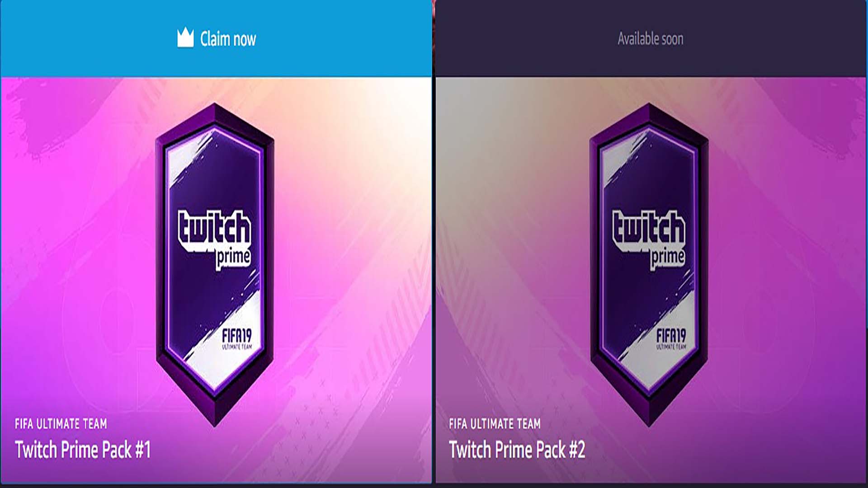Click the crown icon beside Claim now
Viewport: 868px width, 488px height.
[185, 38]
